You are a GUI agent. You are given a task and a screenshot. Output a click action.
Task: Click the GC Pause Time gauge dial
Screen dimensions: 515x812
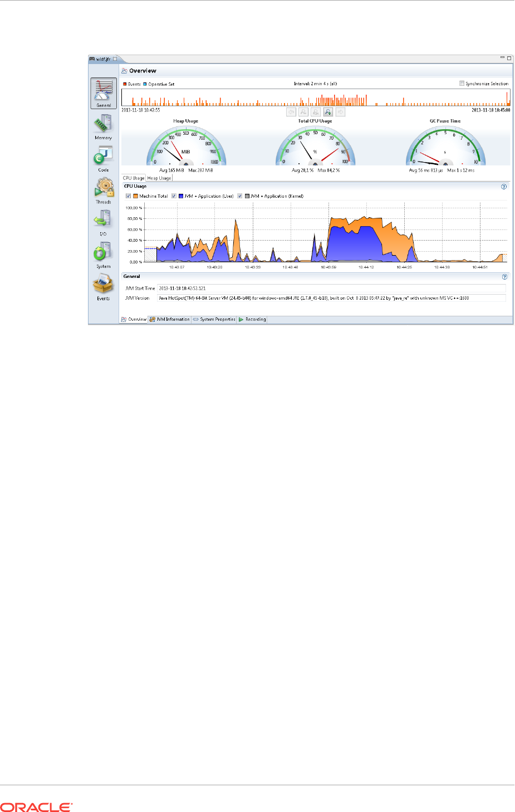445,146
